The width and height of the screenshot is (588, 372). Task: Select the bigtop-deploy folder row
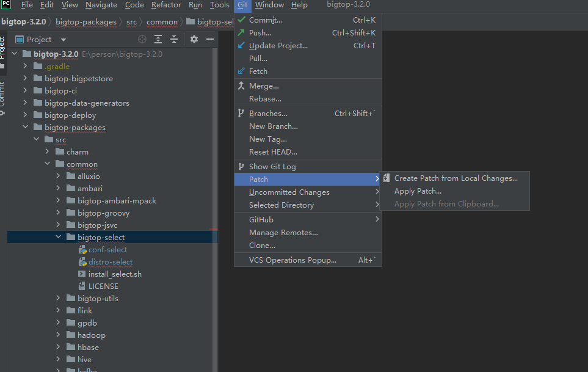(x=112, y=115)
